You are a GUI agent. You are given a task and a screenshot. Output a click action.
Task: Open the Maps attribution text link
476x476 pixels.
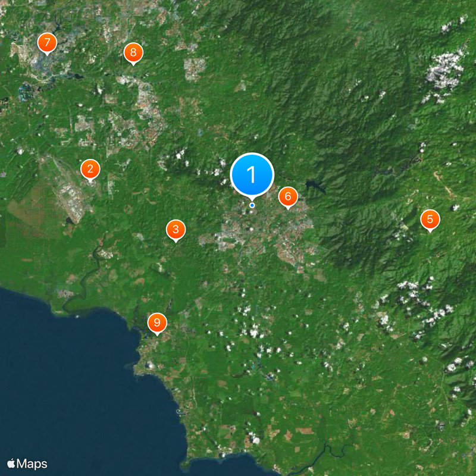point(32,464)
